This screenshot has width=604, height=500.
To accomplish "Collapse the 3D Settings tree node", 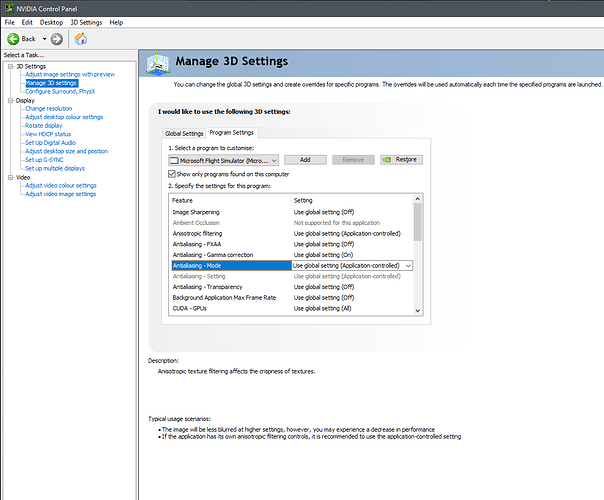I will (x=11, y=66).
